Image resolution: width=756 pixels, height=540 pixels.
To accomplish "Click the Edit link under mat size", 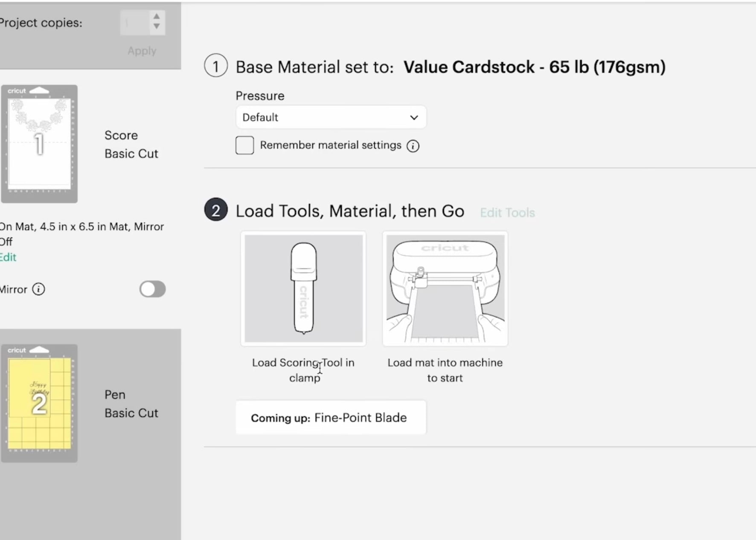I will pos(8,257).
